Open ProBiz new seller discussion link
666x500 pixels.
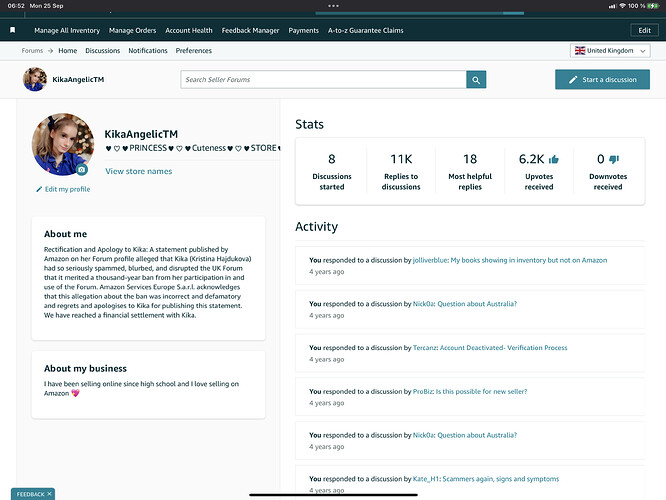[470, 391]
